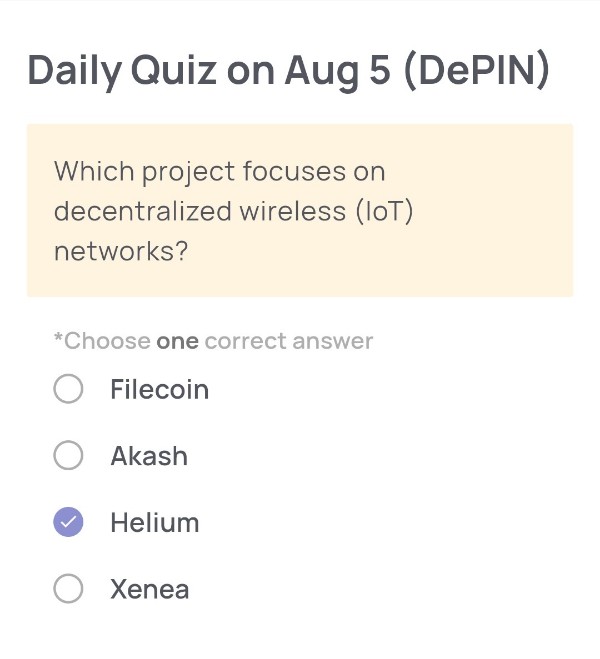Image resolution: width=600 pixels, height=659 pixels.
Task: Click "(IoT)" in the question text
Action: [384, 211]
